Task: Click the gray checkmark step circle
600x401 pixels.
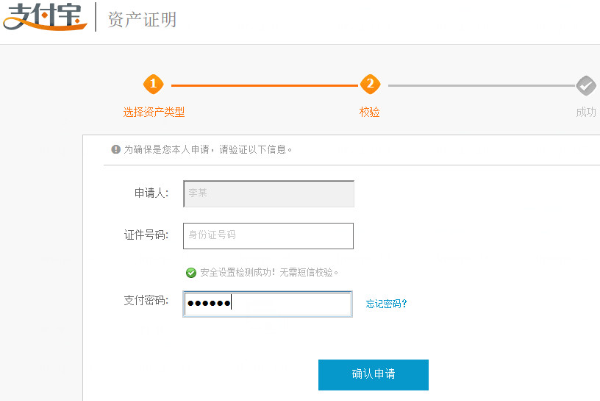Action: coord(586,85)
